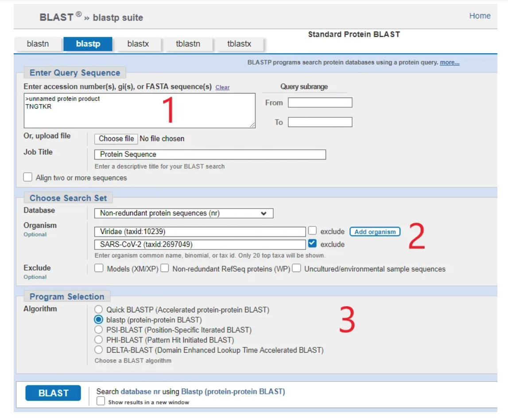Open the blastx tab
This screenshot has height=420, width=508.
point(138,44)
